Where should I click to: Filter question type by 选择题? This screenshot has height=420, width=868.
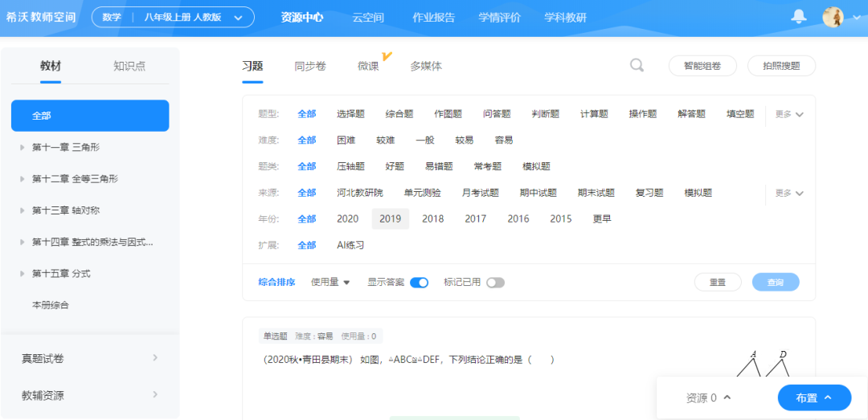pyautogui.click(x=350, y=114)
